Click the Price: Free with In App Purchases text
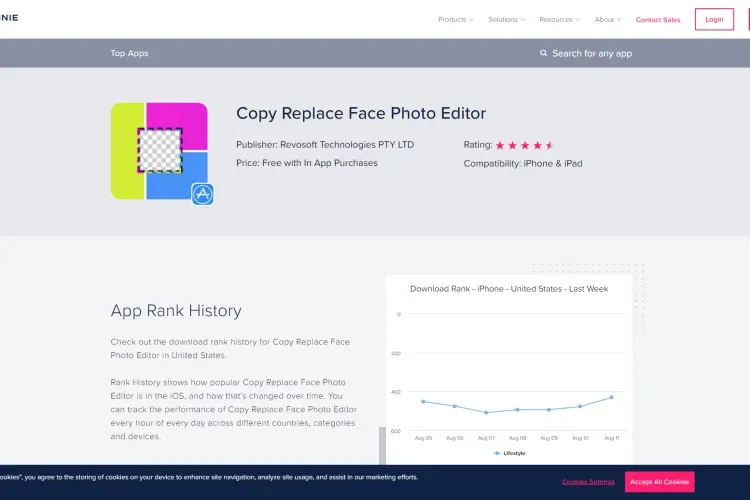 (x=307, y=163)
